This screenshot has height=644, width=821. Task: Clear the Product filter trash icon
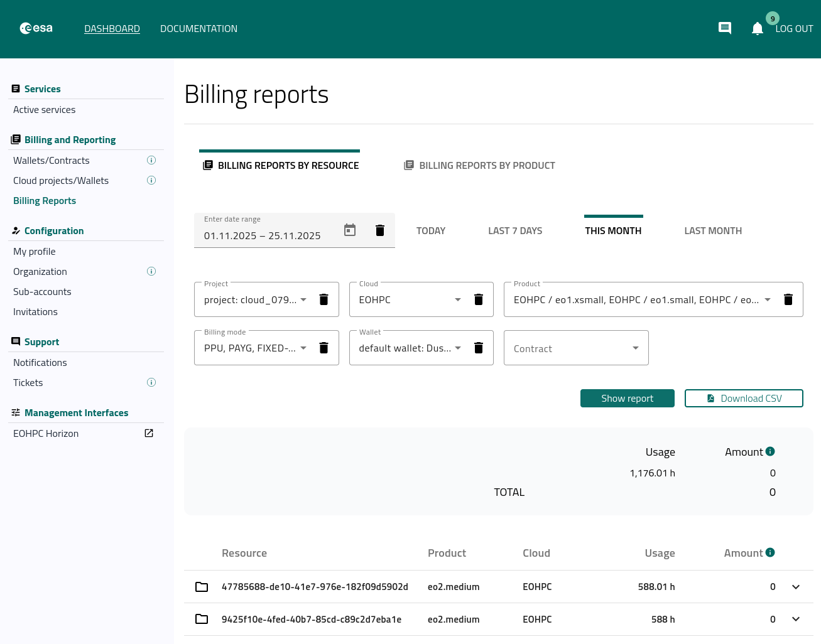click(x=788, y=299)
